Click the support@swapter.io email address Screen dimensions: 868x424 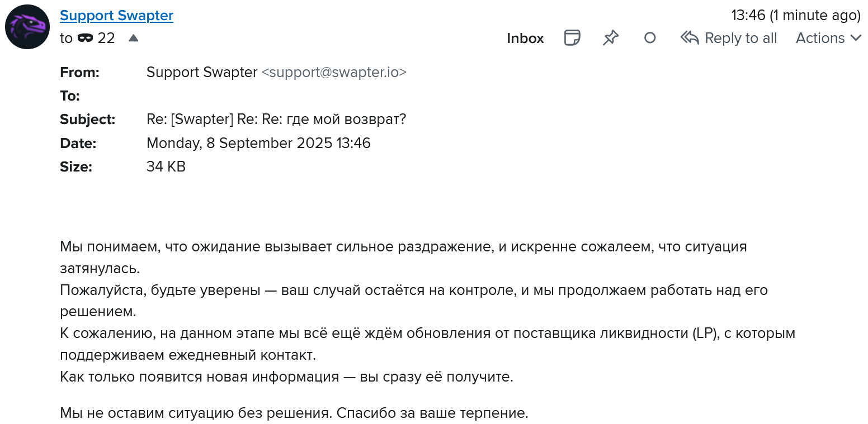334,73
